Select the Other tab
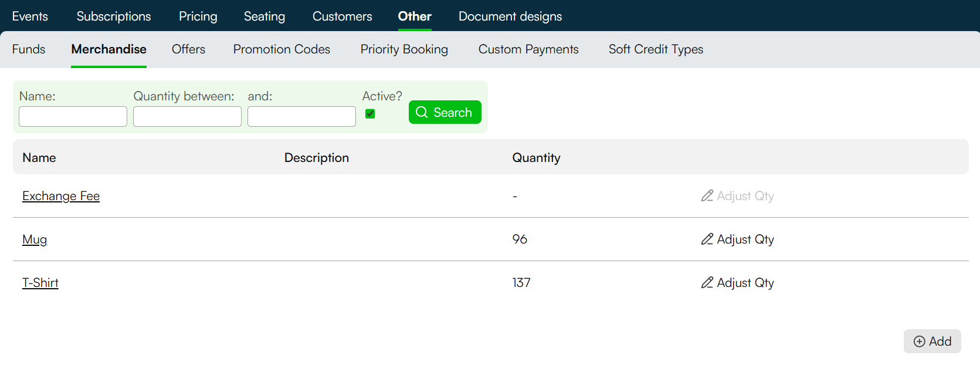The width and height of the screenshot is (980, 365). pos(415,16)
